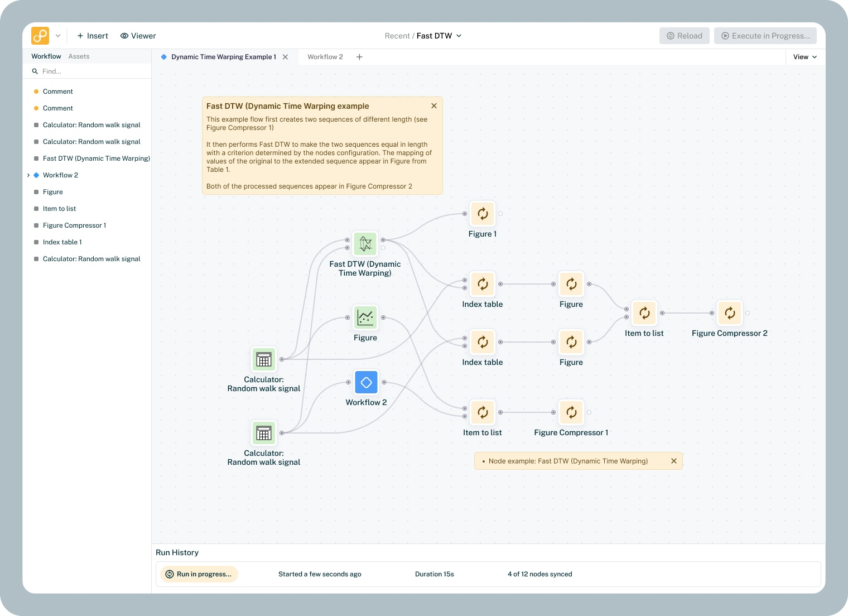Focus the Find search field
The width and height of the screenshot is (848, 616).
[x=87, y=71]
